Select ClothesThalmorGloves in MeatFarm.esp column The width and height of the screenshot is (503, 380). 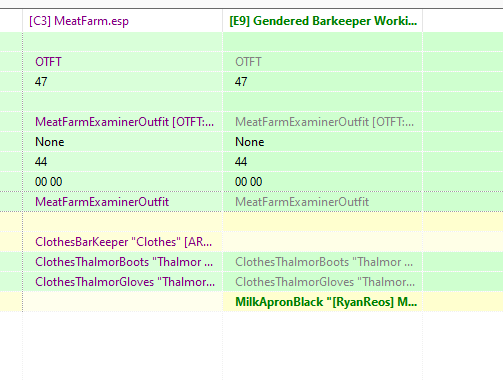pos(122,282)
